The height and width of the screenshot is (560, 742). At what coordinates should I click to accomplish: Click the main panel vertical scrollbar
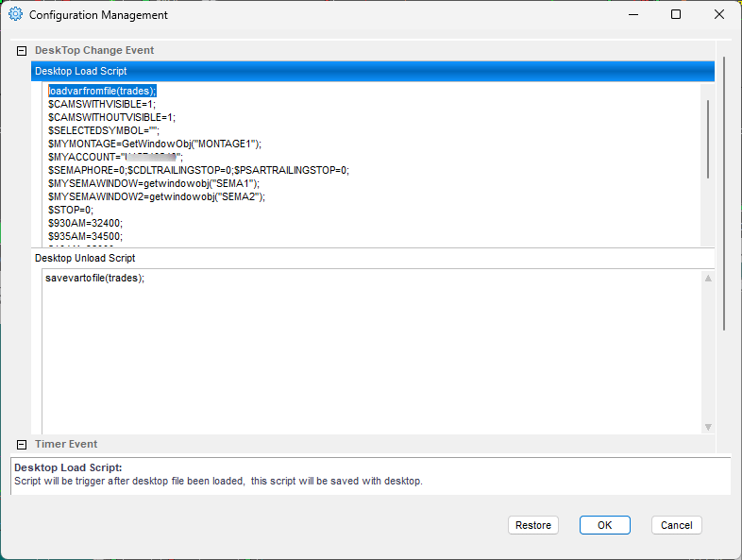tap(724, 194)
